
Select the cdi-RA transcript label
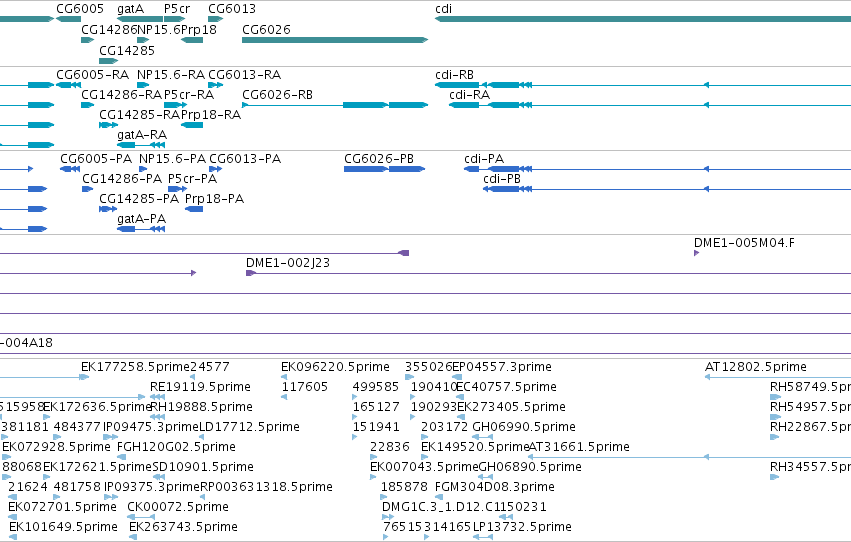(x=469, y=95)
